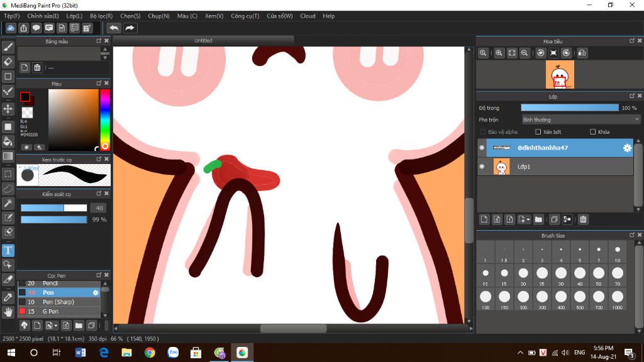This screenshot has width=644, height=362.
Task: Enable the Xén bớt clipping checkbox
Action: pos(538,132)
